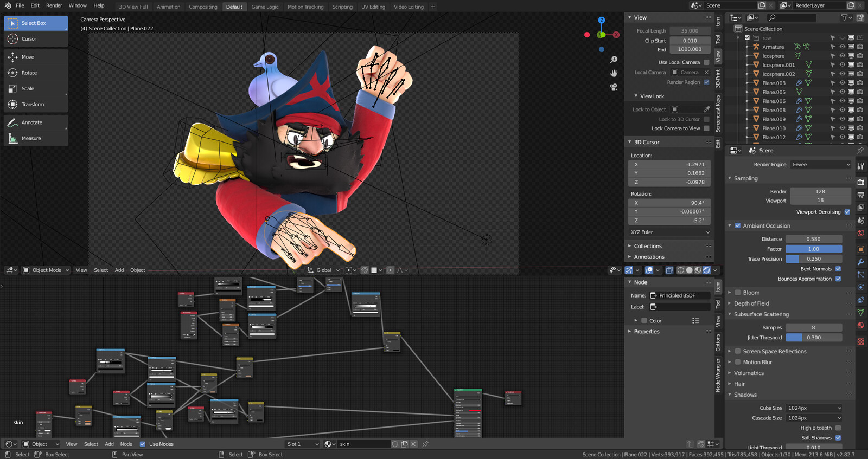
Task: Click the Focal Length field
Action: [690, 31]
